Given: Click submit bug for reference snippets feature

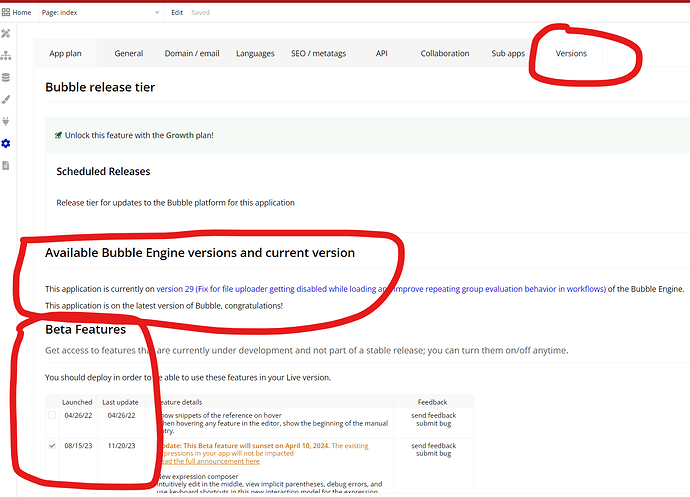Looking at the screenshot, I should click(x=433, y=423).
